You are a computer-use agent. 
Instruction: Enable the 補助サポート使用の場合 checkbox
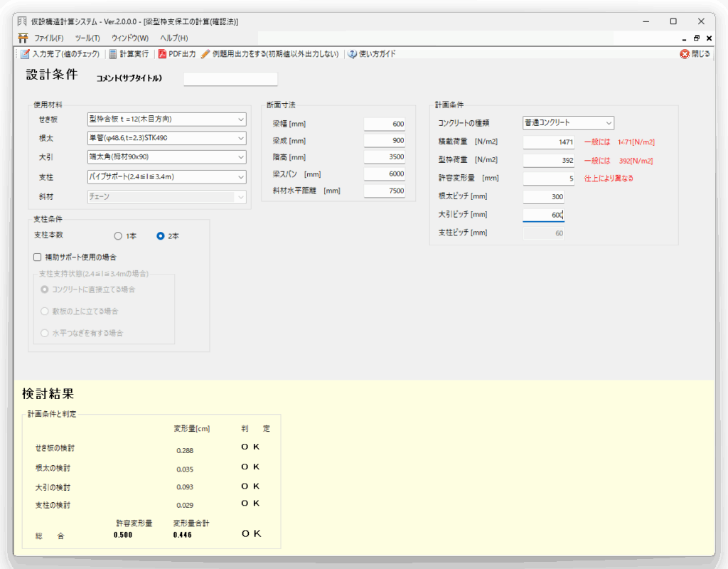38,257
